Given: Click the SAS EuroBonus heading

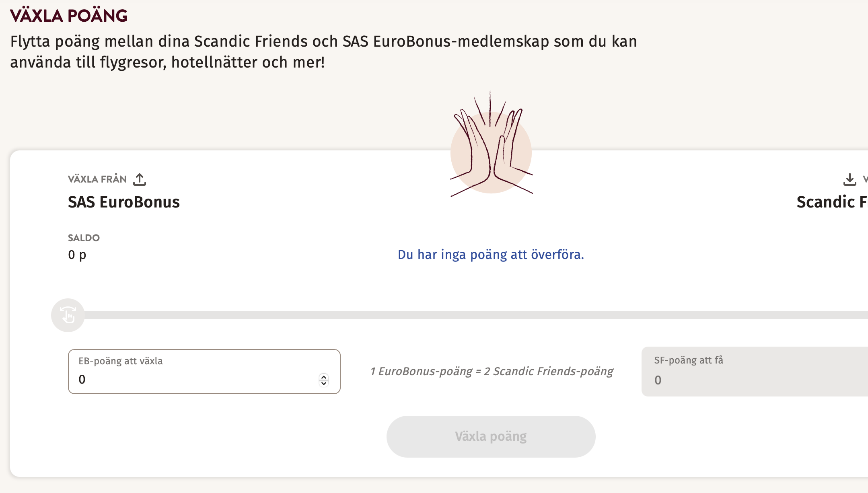Looking at the screenshot, I should [123, 202].
